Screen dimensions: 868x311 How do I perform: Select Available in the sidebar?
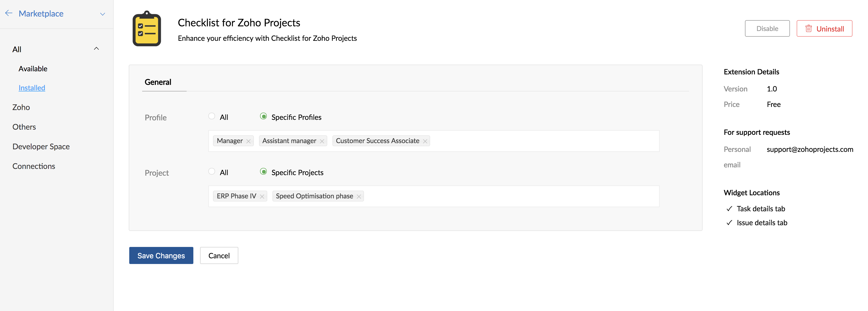[33, 69]
